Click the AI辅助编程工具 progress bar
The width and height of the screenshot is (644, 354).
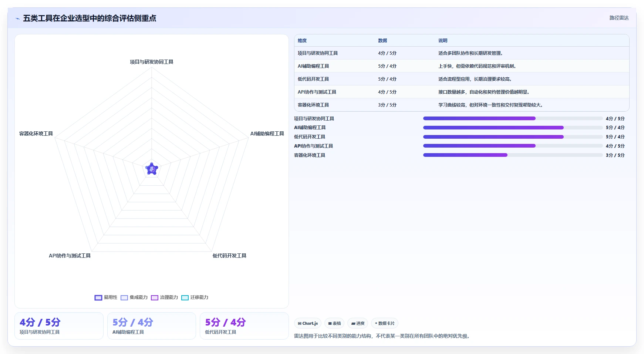(x=513, y=128)
